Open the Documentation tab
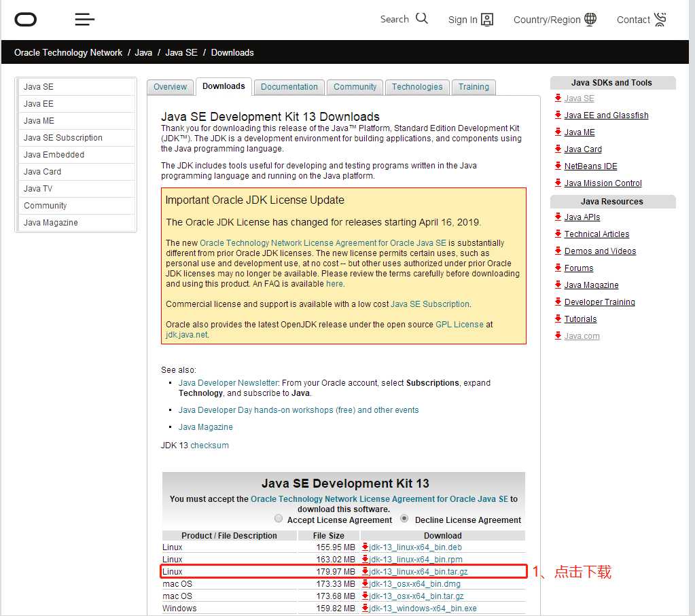 pos(289,87)
